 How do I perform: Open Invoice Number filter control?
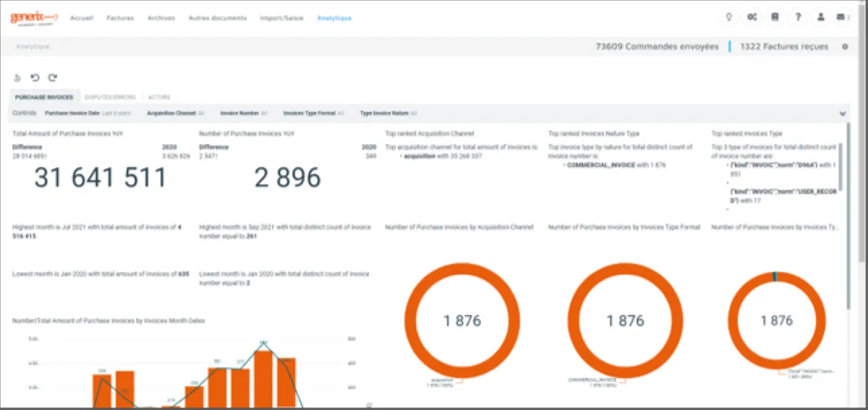[244, 114]
